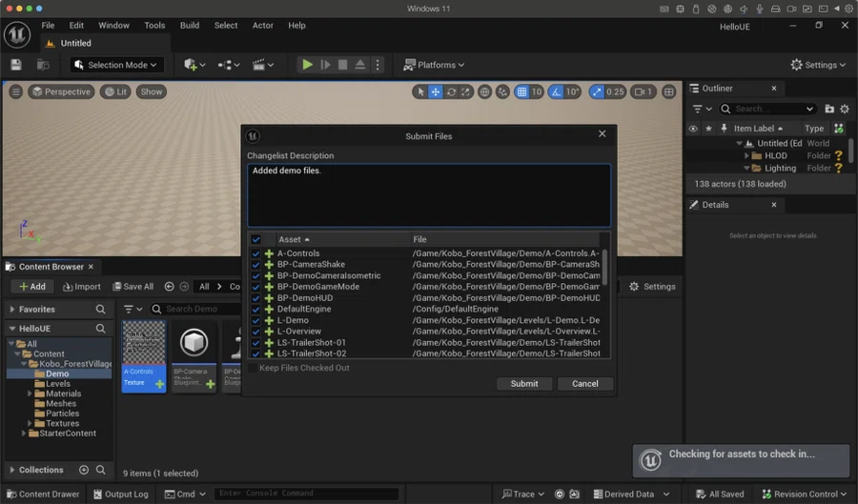Open the Platforms dropdown
Viewport: 858px width, 504px height.
[434, 65]
